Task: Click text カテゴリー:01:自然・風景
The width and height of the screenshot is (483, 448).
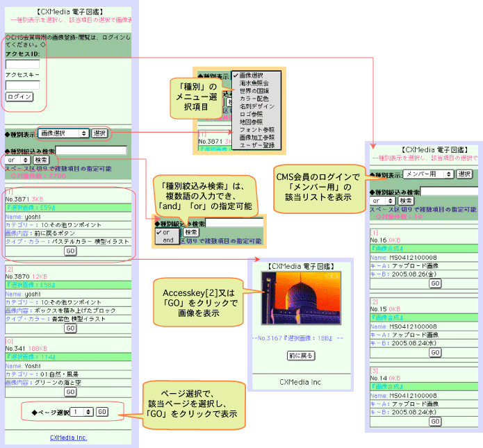Action: [x=42, y=374]
